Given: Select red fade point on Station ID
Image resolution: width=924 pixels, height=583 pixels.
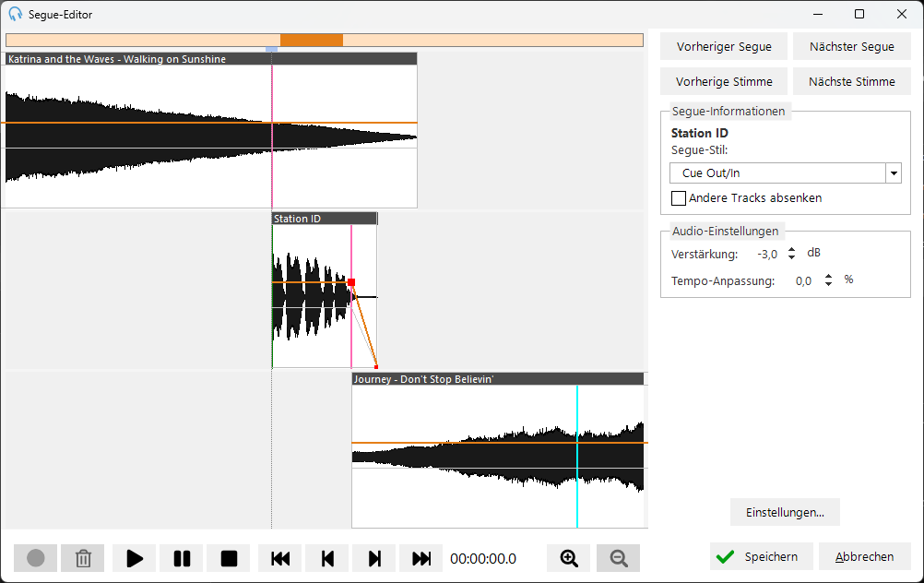Looking at the screenshot, I should coord(351,282).
